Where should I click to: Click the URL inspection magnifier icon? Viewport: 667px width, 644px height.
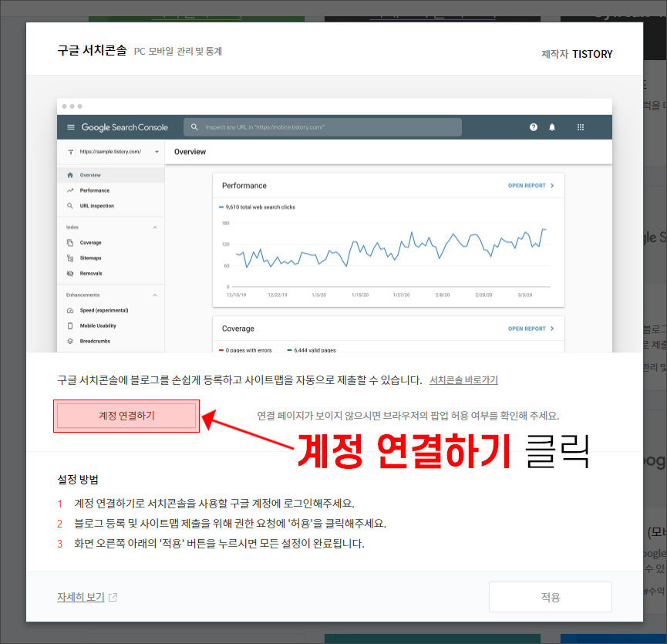click(x=69, y=205)
